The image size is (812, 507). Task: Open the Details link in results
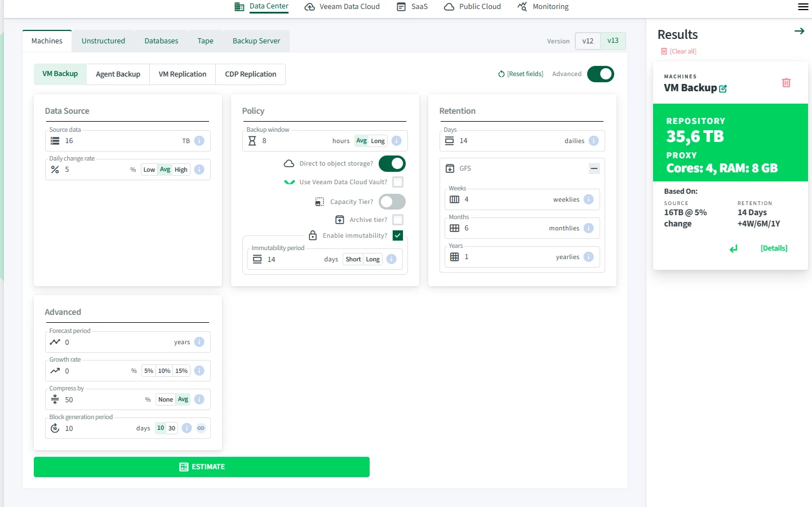[774, 248]
